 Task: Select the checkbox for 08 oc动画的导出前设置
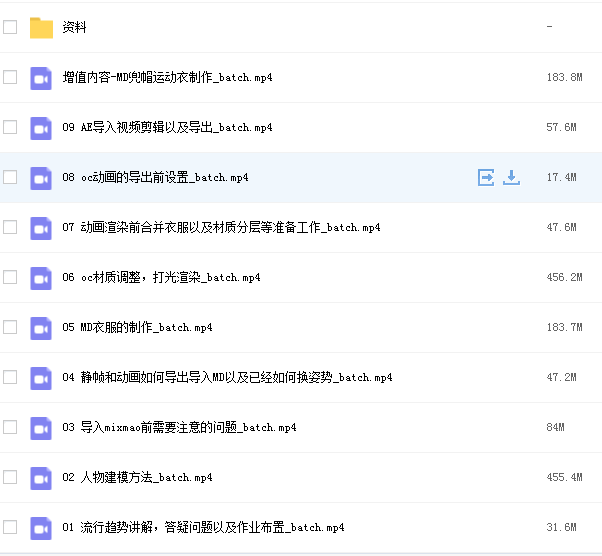pyautogui.click(x=10, y=177)
